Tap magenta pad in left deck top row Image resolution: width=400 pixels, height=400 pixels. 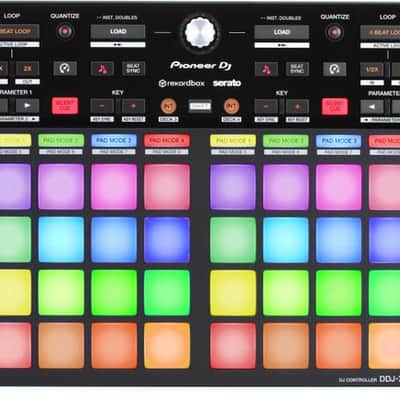(x=114, y=187)
